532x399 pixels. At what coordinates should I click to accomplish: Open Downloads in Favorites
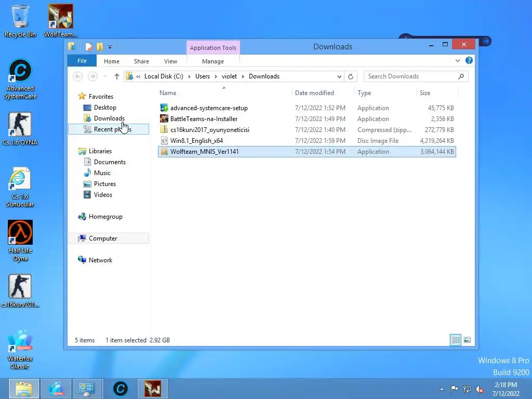pyautogui.click(x=109, y=118)
